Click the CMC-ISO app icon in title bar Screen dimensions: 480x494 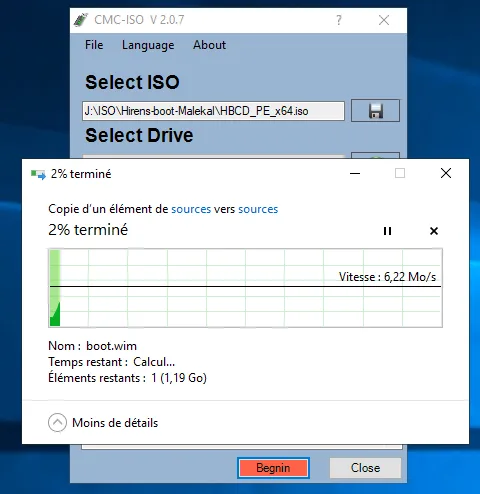pos(81,20)
